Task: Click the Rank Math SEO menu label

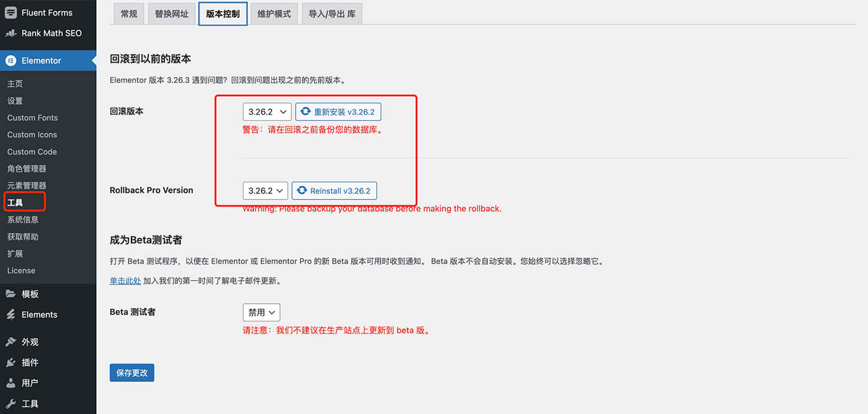Action: (x=51, y=33)
